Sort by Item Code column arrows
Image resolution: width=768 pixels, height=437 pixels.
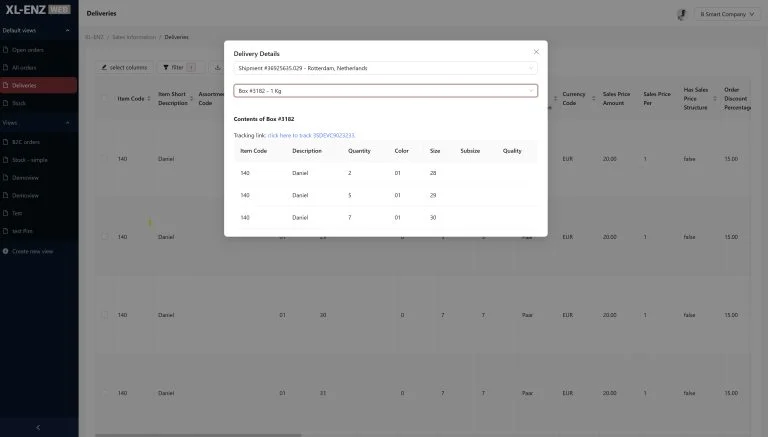coord(150,98)
